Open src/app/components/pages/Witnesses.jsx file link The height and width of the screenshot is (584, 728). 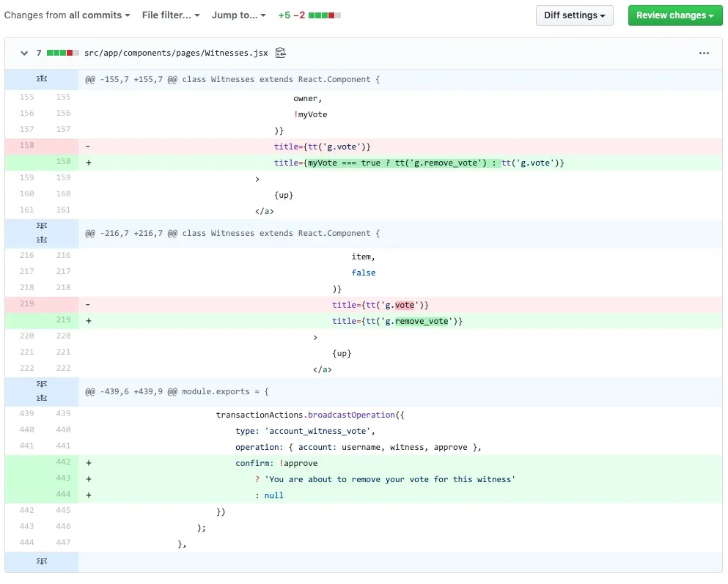click(x=176, y=53)
